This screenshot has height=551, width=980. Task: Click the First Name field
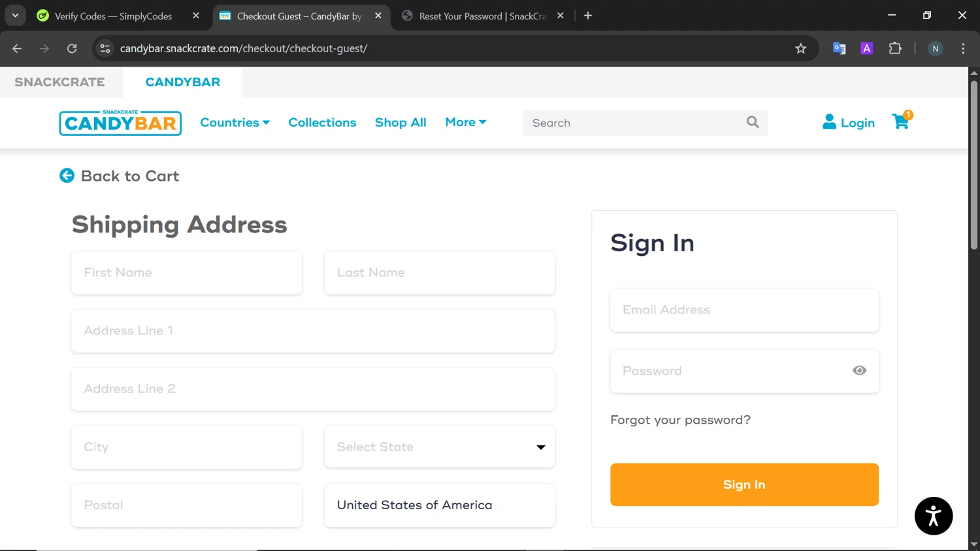186,273
